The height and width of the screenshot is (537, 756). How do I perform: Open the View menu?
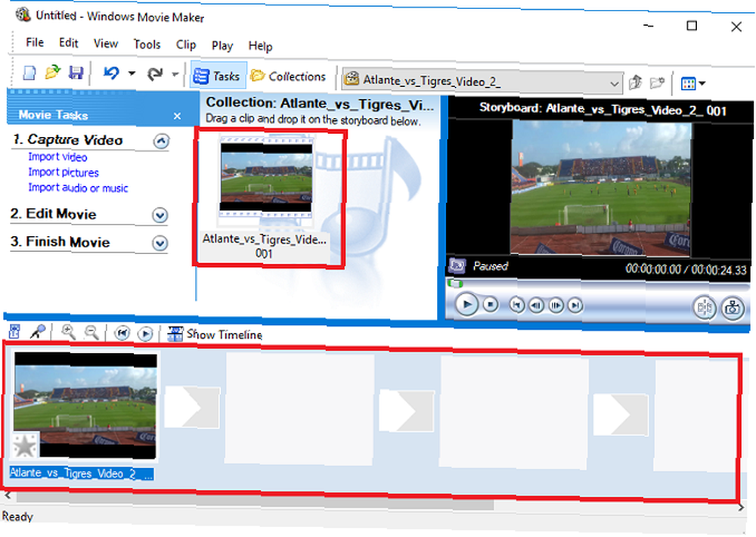click(x=106, y=44)
